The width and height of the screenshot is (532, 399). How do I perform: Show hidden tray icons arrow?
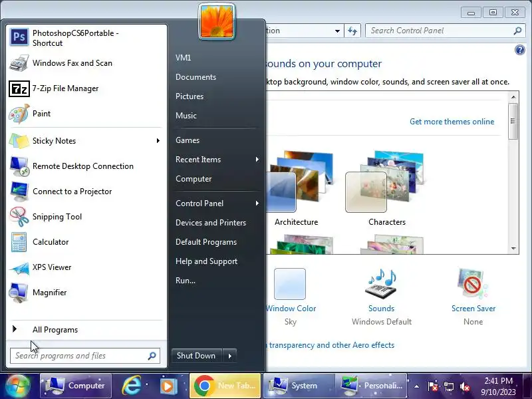pos(417,386)
